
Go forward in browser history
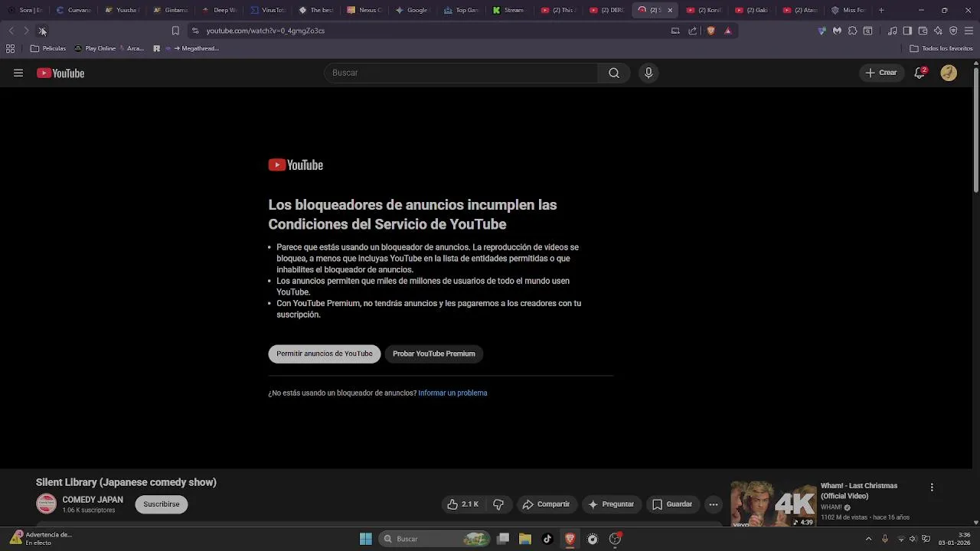click(x=26, y=31)
